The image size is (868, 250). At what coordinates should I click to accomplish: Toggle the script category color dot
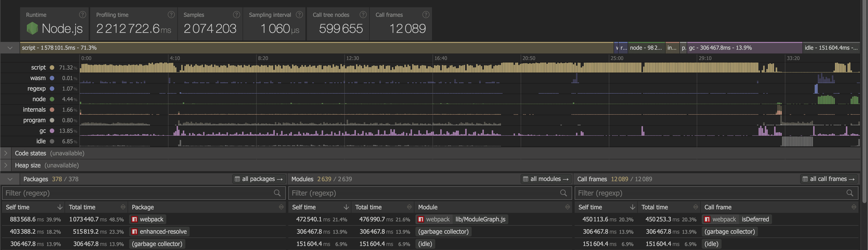[52, 67]
